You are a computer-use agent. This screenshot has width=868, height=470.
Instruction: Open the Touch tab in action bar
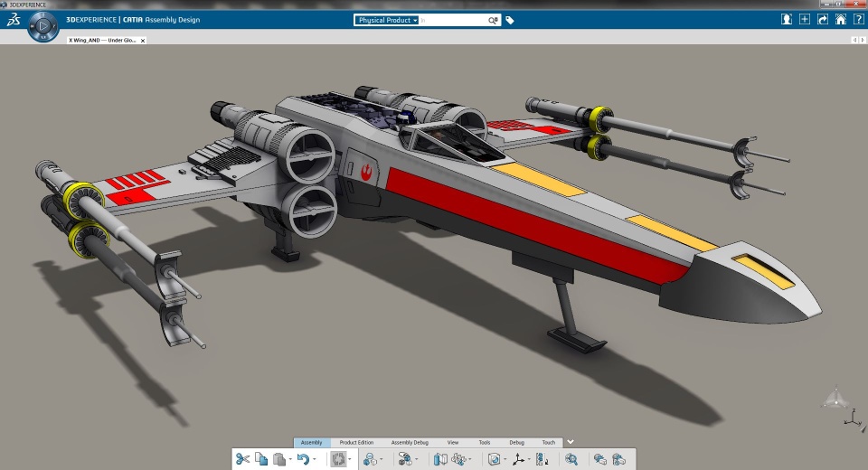pos(549,442)
